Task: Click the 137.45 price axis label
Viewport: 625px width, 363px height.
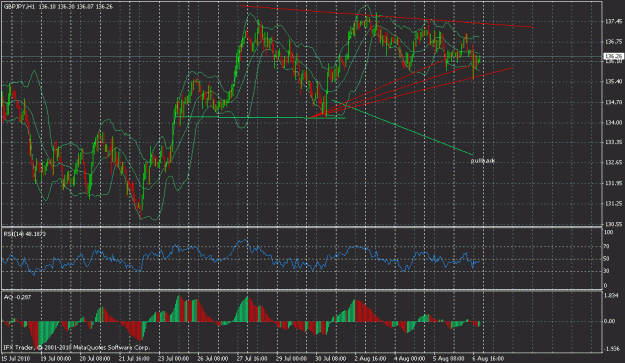Action: pos(613,21)
